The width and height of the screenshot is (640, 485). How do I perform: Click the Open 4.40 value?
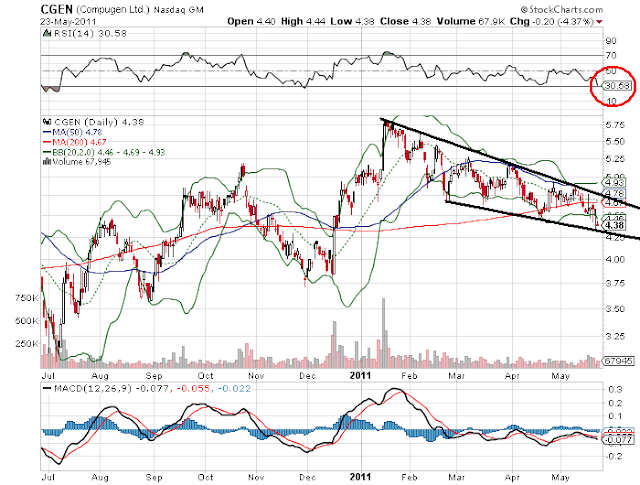251,21
